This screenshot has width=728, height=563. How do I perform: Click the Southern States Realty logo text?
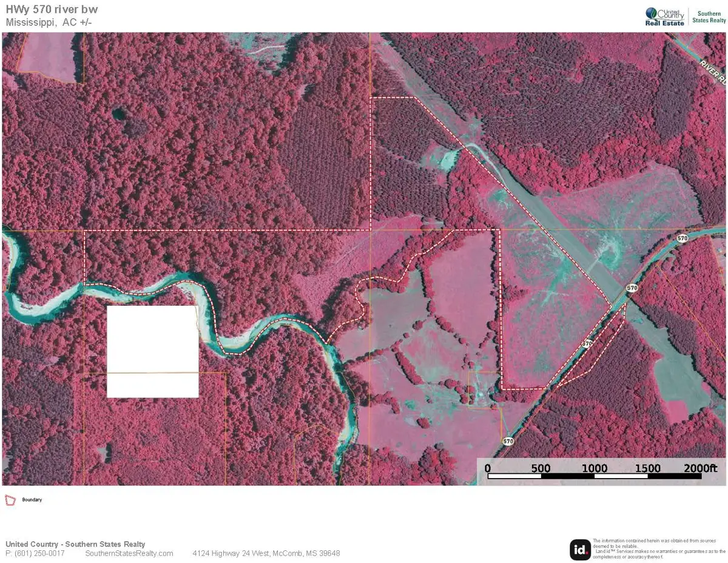coord(708,16)
